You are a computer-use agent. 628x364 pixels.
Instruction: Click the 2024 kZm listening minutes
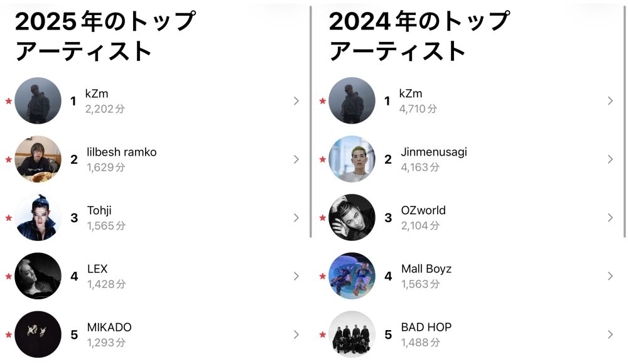419,109
